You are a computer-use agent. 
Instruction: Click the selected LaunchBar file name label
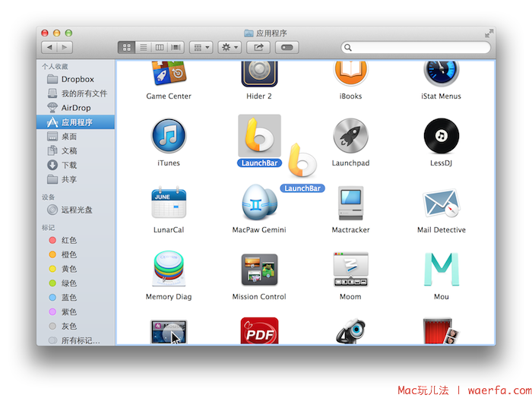click(259, 163)
